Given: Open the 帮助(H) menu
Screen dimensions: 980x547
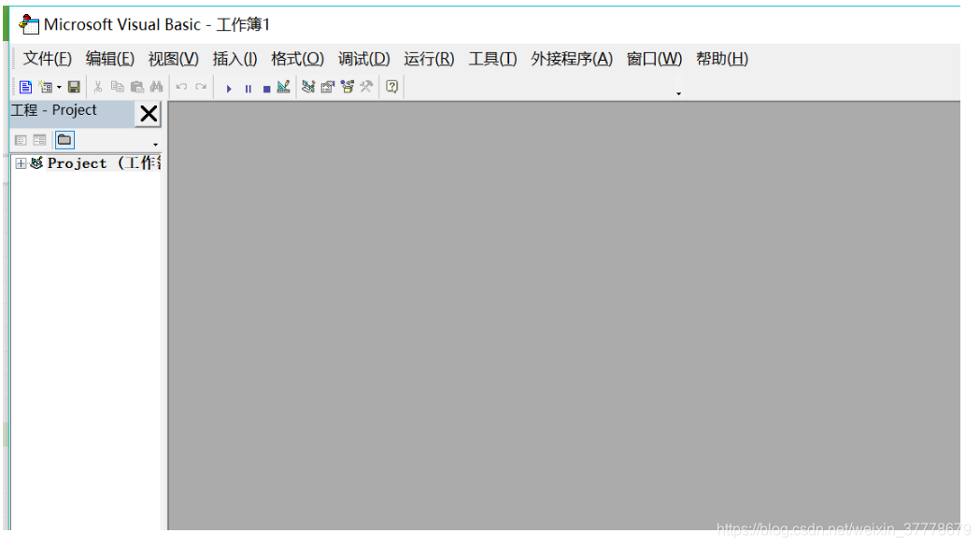Looking at the screenshot, I should coord(722,59).
